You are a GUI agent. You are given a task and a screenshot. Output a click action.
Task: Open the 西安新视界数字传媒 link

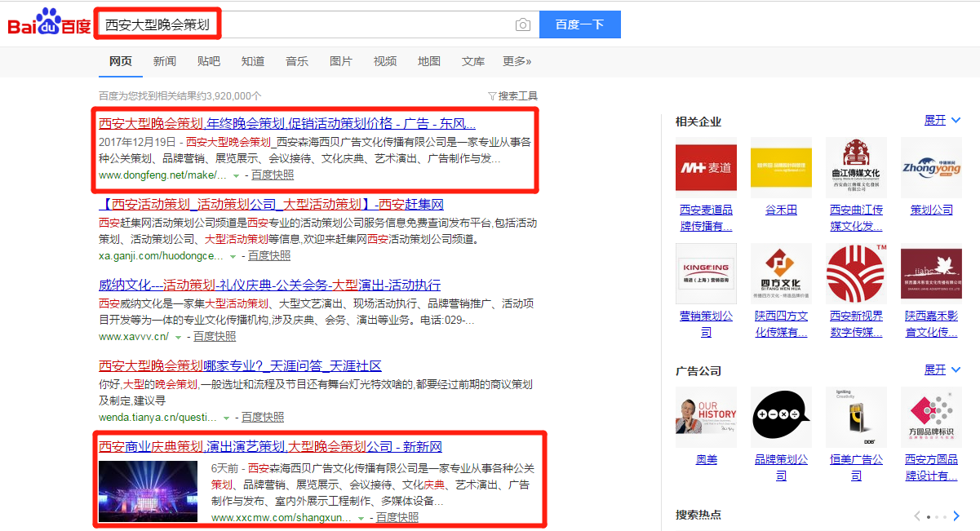[856, 324]
